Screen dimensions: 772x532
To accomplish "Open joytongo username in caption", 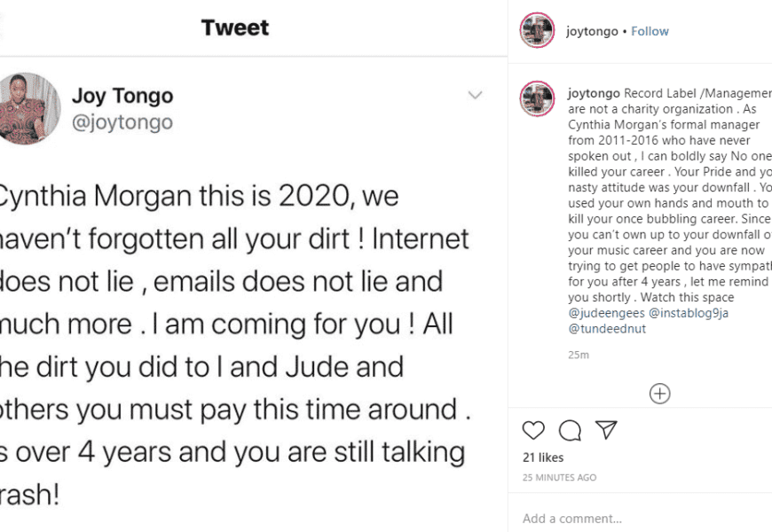I will [594, 93].
